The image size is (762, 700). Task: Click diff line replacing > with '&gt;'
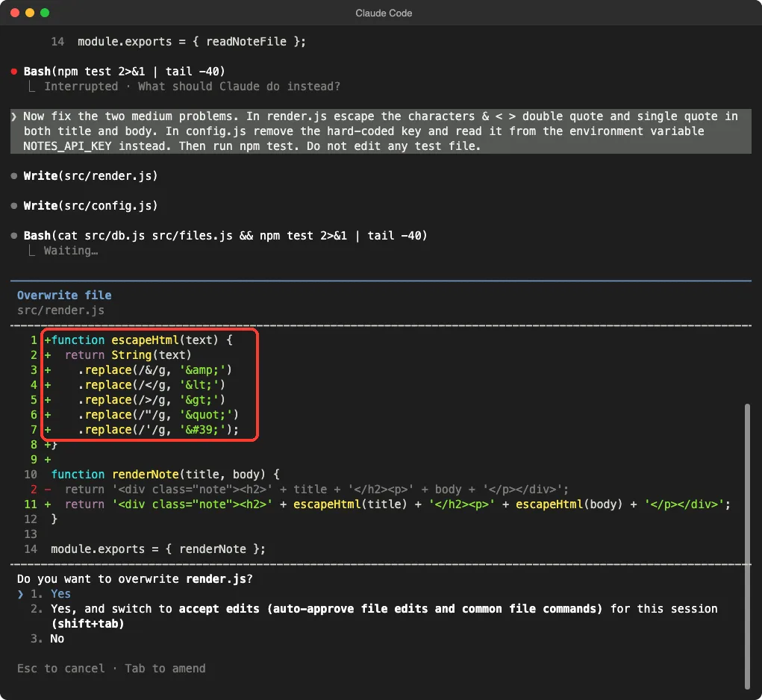pyautogui.click(x=152, y=400)
